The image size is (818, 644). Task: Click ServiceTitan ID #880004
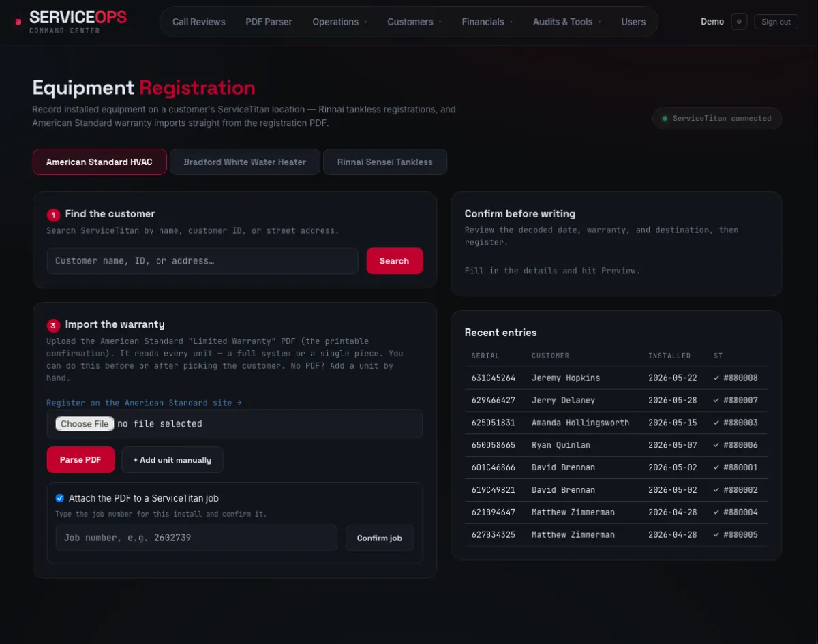pyautogui.click(x=740, y=512)
